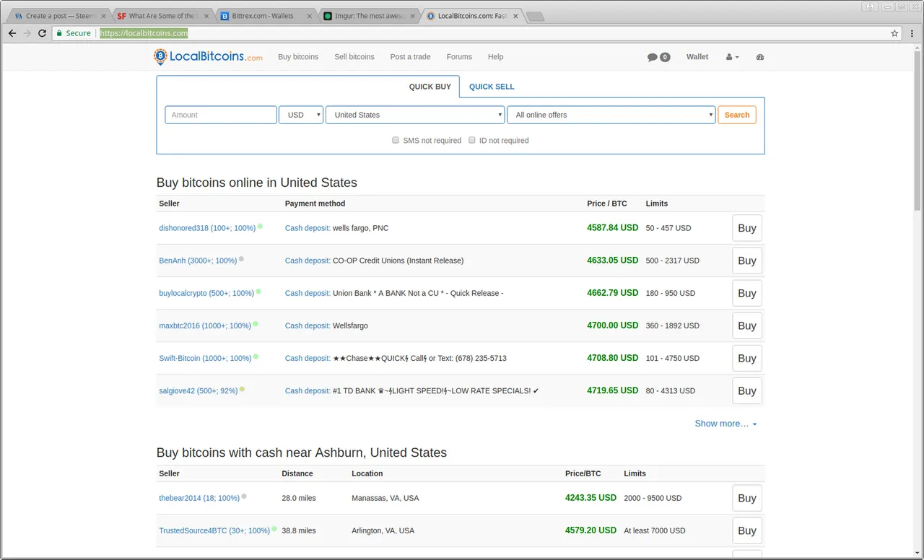Click the Amount input field
This screenshot has width=924, height=560.
(221, 115)
